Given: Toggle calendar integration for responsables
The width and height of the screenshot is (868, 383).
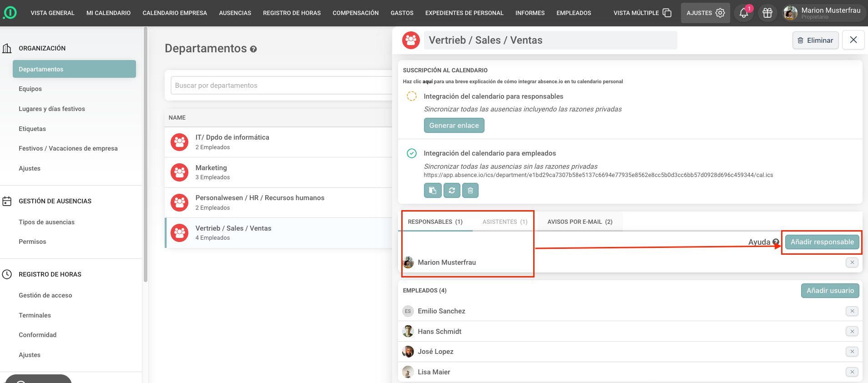Looking at the screenshot, I should (x=411, y=96).
